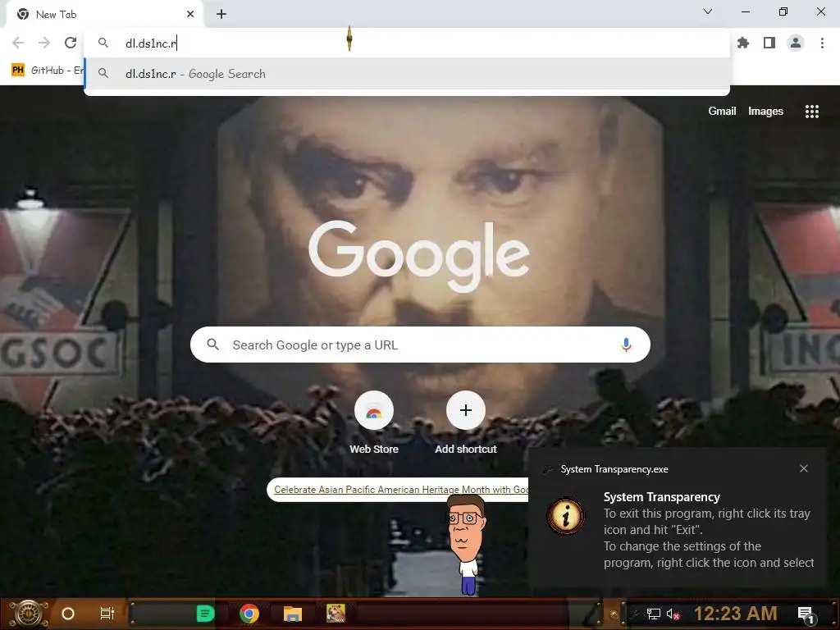Open the Images link

point(765,111)
